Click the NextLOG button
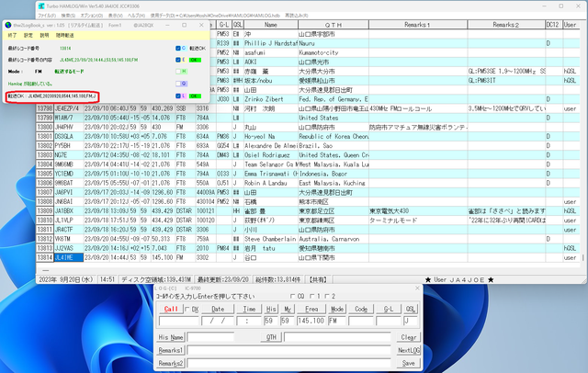This screenshot has height=373, width=588. pyautogui.click(x=408, y=350)
